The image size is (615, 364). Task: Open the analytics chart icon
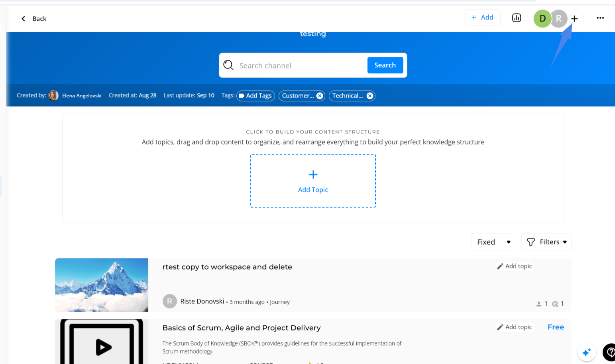516,18
